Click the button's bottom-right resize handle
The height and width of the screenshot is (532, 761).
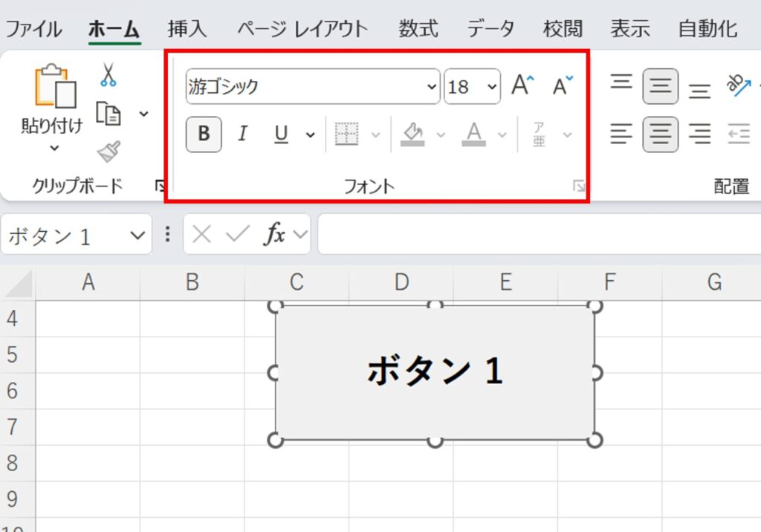point(595,441)
